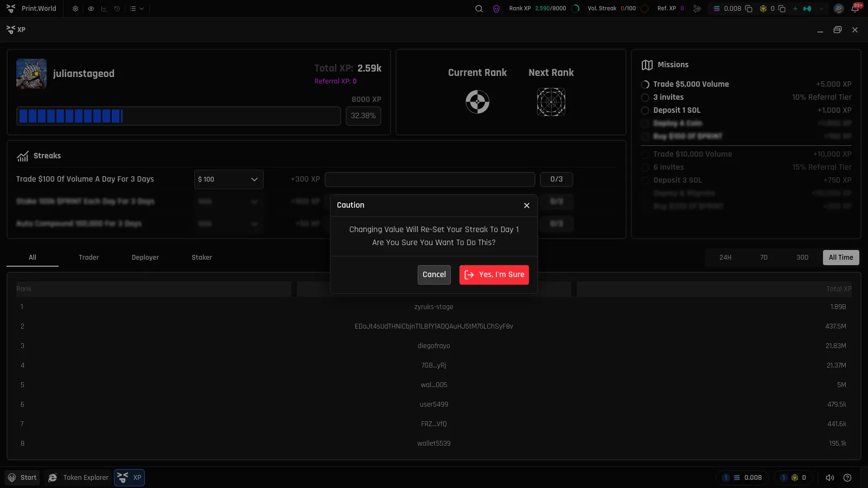
Task: Select the Trade $10,000 Volume mission circle
Action: click(645, 155)
